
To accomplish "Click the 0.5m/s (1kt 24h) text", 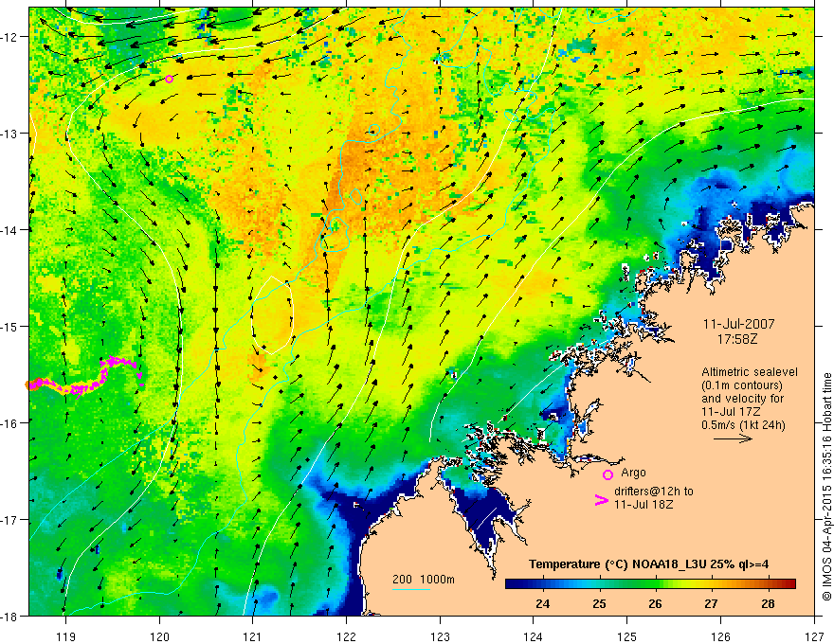I will pyautogui.click(x=743, y=425).
